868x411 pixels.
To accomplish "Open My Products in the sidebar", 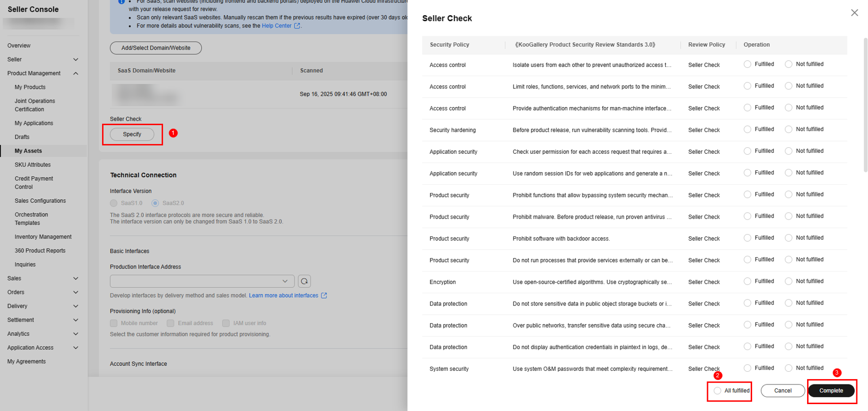I will point(30,87).
